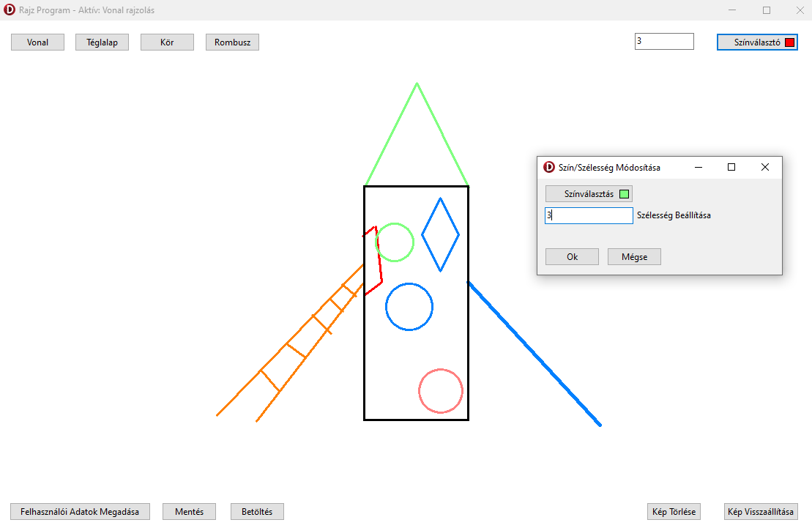The height and width of the screenshot is (528, 812).
Task: Select the Vonal line tool
Action: coord(37,42)
